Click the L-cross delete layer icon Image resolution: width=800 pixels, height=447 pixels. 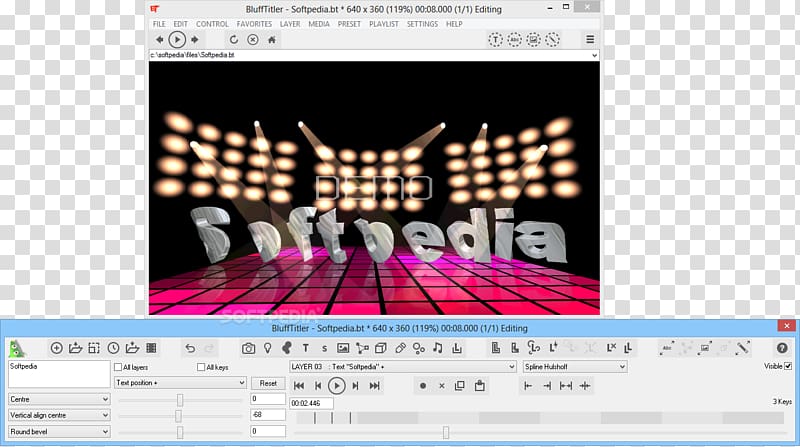click(611, 348)
